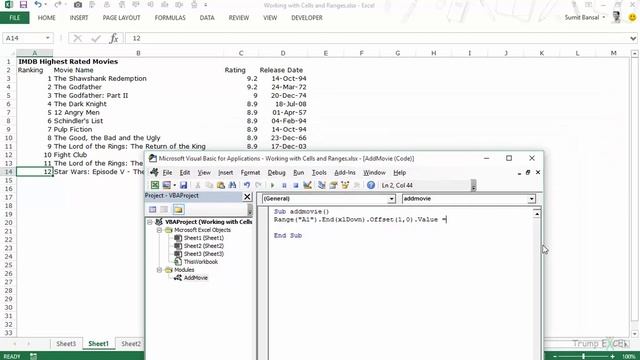This screenshot has width=640, height=360.
Task: Click the Cancel X icon in formula bar
Action: 77,38
